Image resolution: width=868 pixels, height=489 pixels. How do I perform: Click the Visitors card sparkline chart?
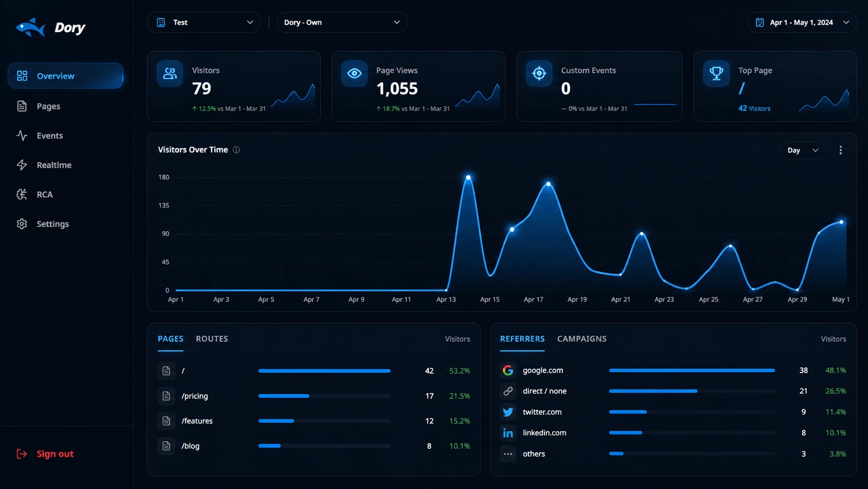(x=293, y=95)
